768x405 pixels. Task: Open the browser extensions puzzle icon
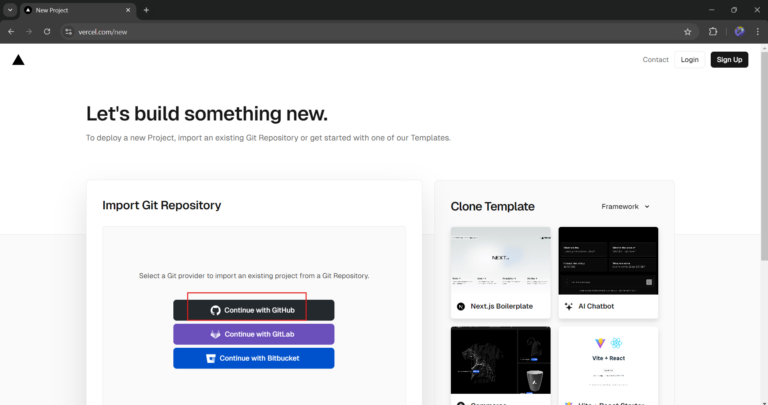pos(713,32)
